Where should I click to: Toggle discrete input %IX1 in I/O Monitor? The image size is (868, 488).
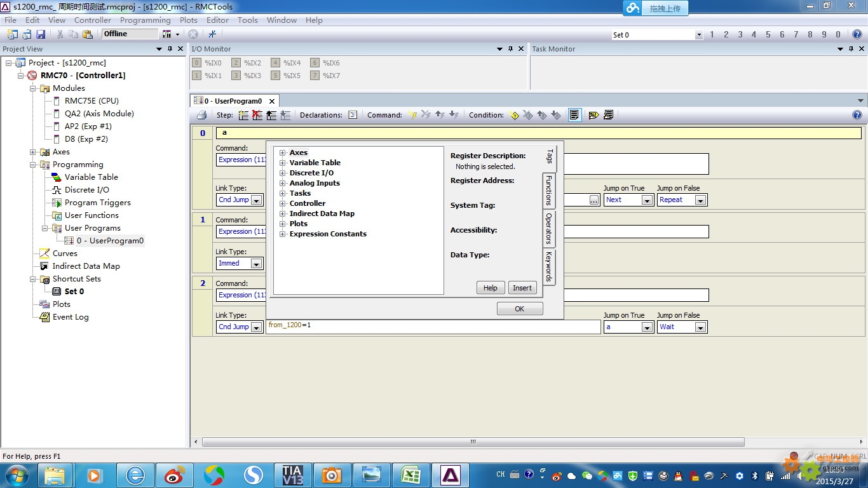tap(197, 76)
